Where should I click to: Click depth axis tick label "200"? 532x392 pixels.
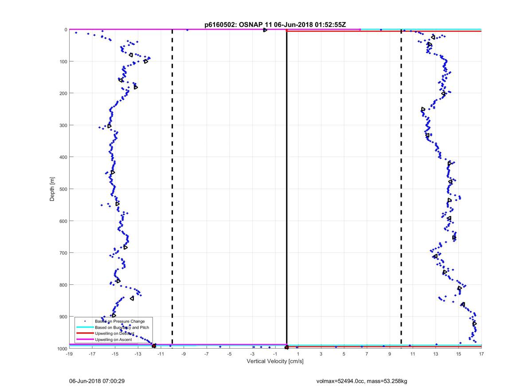pos(63,93)
